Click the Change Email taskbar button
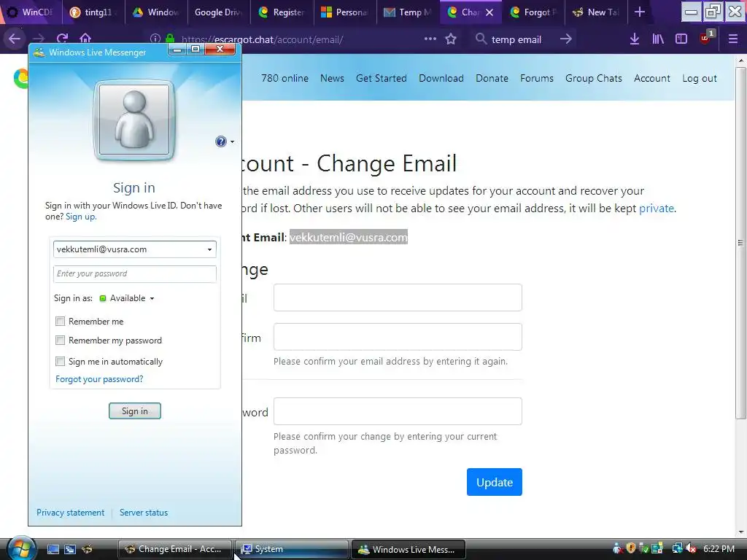This screenshot has height=560, width=747. click(174, 549)
